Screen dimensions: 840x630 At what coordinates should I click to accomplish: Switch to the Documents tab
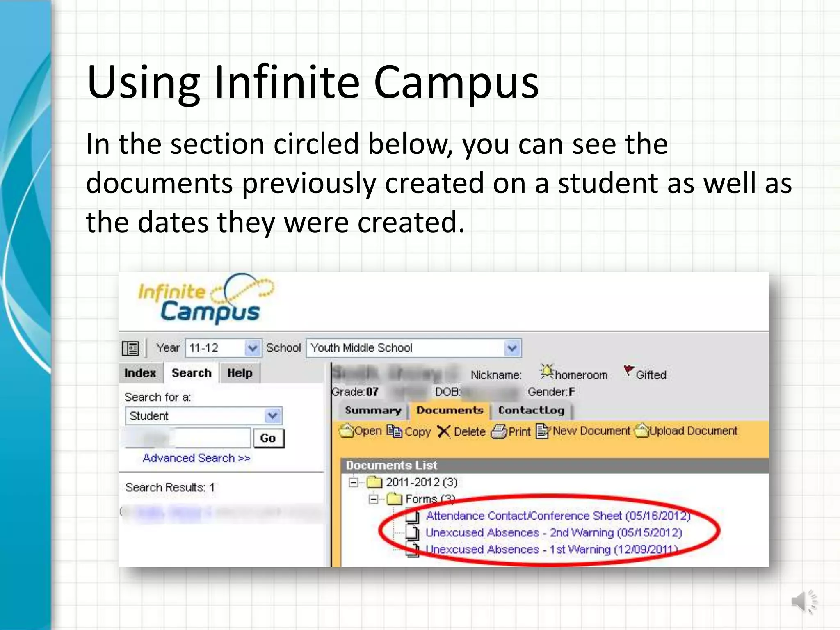coord(450,411)
